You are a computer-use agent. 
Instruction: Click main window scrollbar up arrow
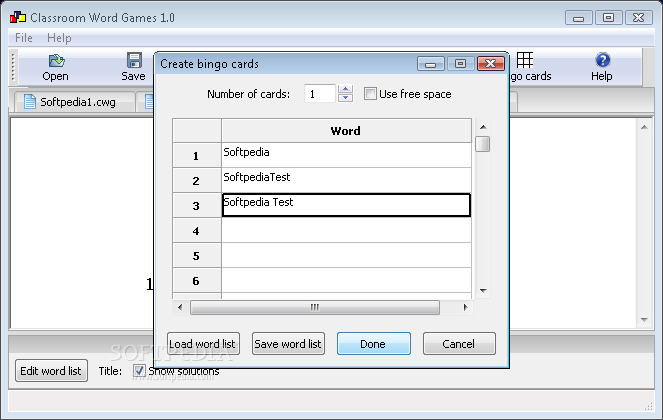pyautogui.click(x=644, y=127)
